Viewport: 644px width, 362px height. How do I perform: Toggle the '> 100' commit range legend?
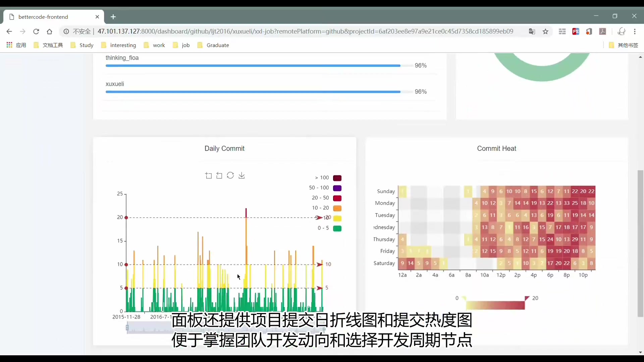pos(337,178)
